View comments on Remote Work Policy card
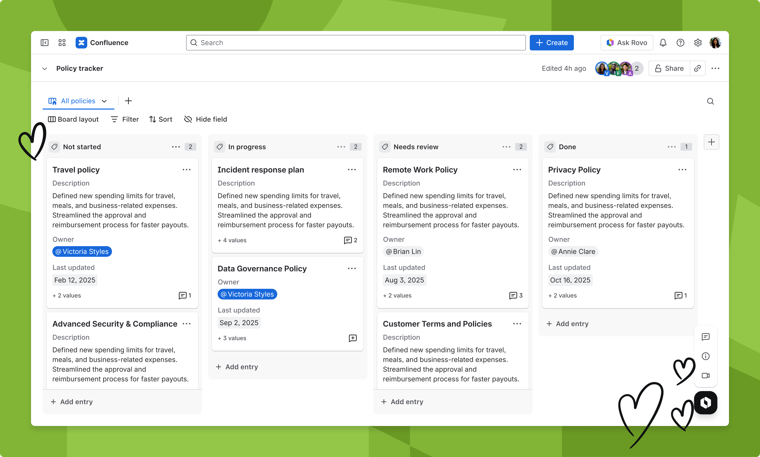The width and height of the screenshot is (760, 457). point(515,296)
